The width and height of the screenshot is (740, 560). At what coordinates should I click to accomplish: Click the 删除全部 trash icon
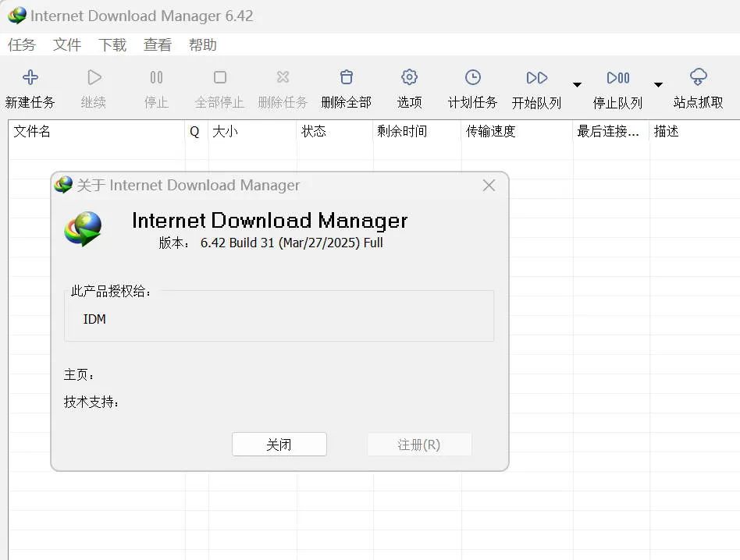(347, 77)
